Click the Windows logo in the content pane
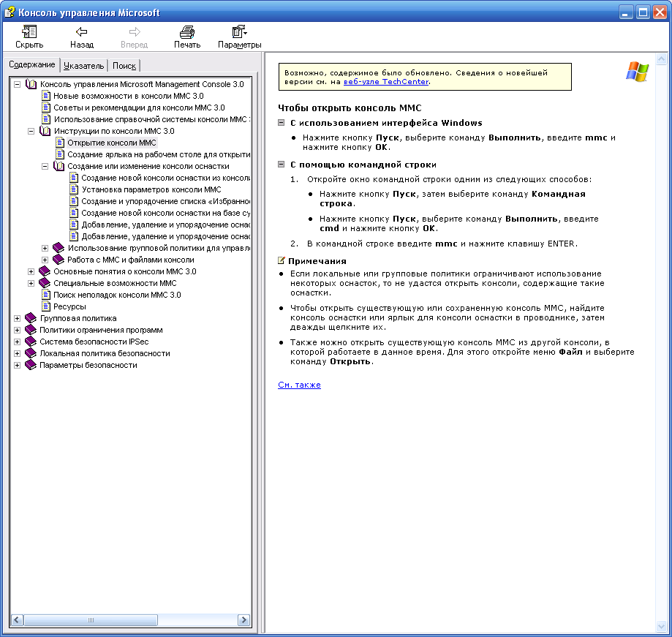 pos(637,71)
